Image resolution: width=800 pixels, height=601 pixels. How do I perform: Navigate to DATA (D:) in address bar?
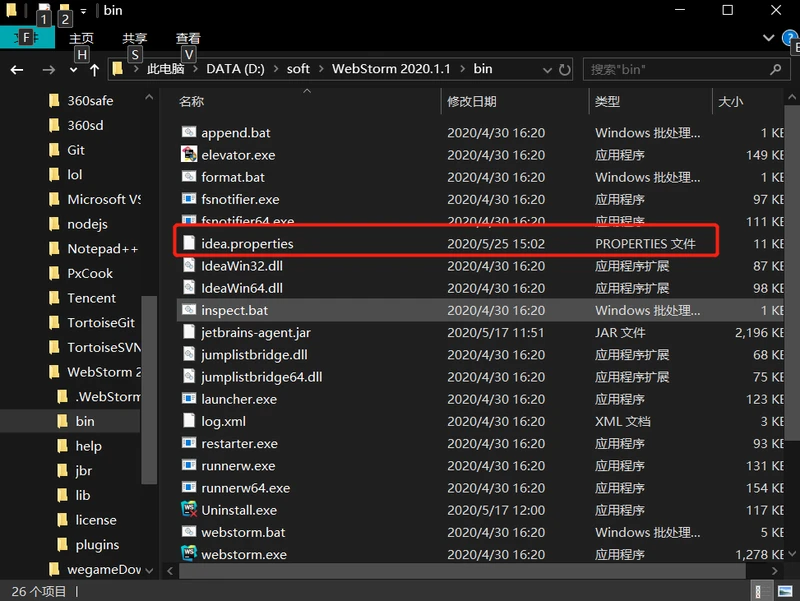pyautogui.click(x=235, y=69)
